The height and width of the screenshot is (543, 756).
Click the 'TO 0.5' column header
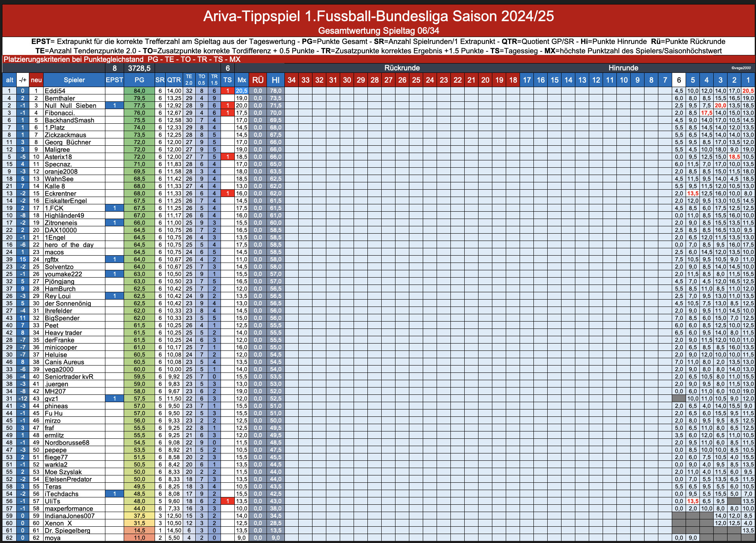pos(201,80)
